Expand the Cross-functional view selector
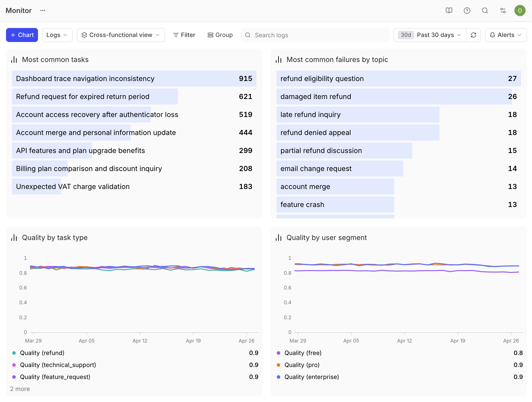This screenshot has width=532, height=402. [120, 35]
